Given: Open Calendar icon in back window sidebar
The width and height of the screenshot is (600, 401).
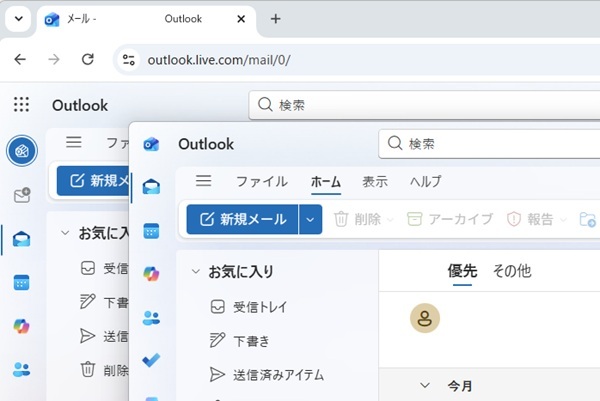Looking at the screenshot, I should 21,283.
